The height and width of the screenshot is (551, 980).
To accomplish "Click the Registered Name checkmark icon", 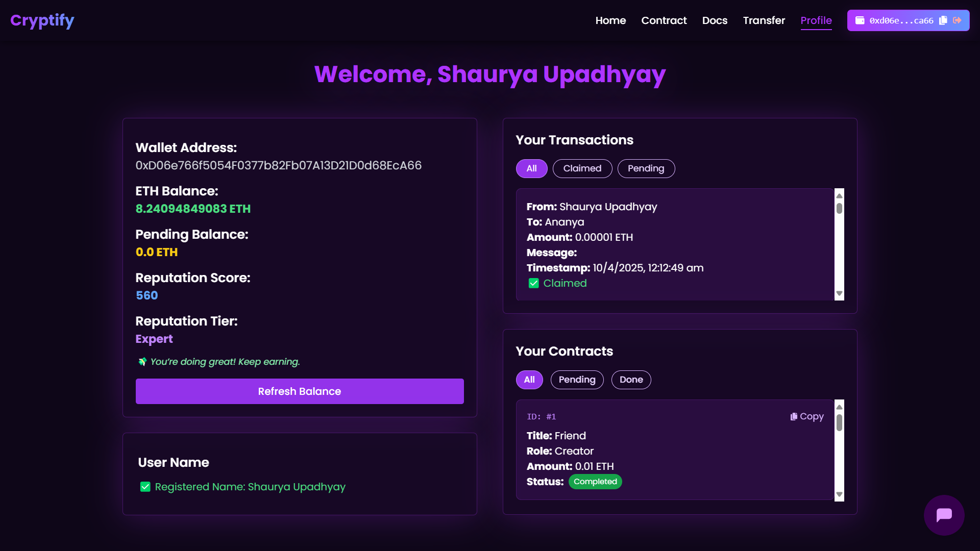I will tap(145, 487).
